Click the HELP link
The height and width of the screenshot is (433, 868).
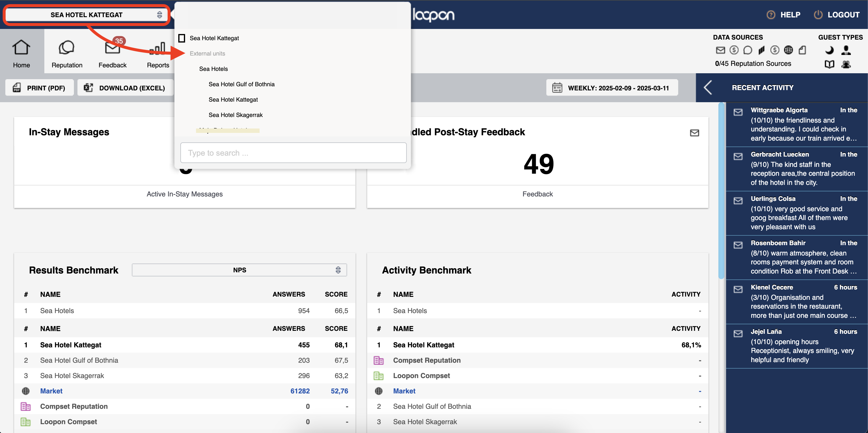pos(790,14)
